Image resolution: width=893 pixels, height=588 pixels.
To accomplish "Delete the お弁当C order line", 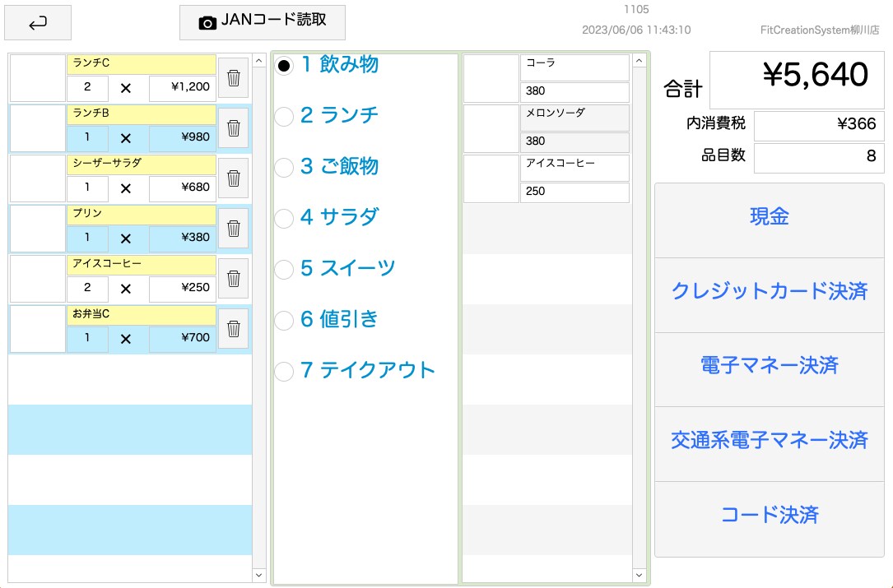I will click(x=234, y=328).
